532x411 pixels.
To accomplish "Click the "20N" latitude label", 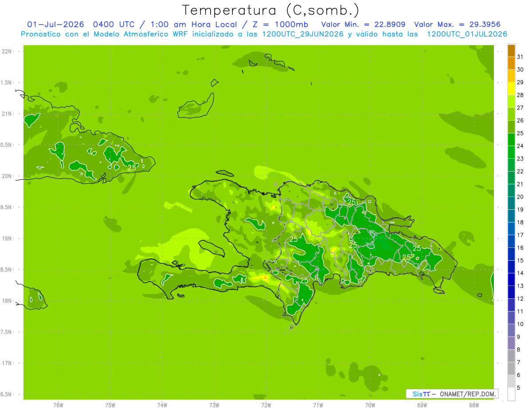I will (8, 176).
